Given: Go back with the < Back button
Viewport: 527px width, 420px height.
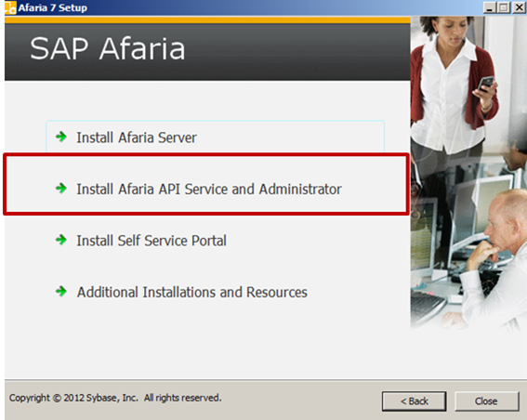Looking at the screenshot, I should (x=415, y=400).
